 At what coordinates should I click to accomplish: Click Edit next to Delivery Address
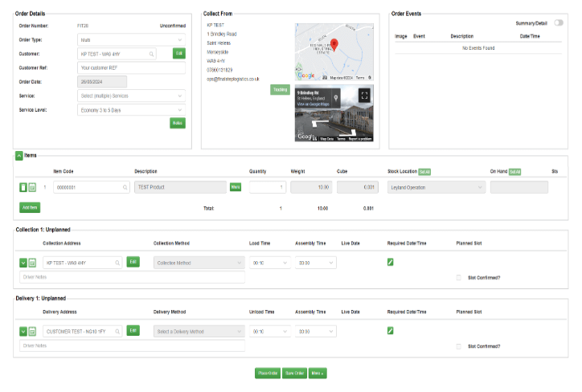coord(133,330)
